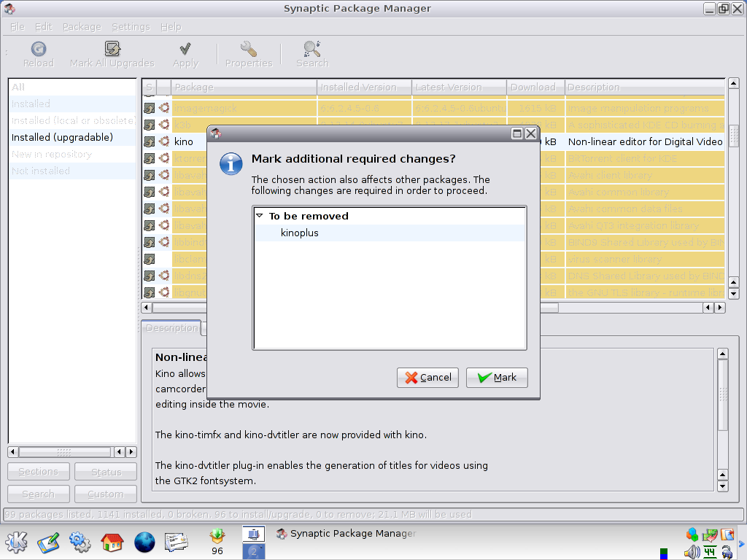Switch to the Description tab
Screen dimensions: 747x560
[171, 328]
